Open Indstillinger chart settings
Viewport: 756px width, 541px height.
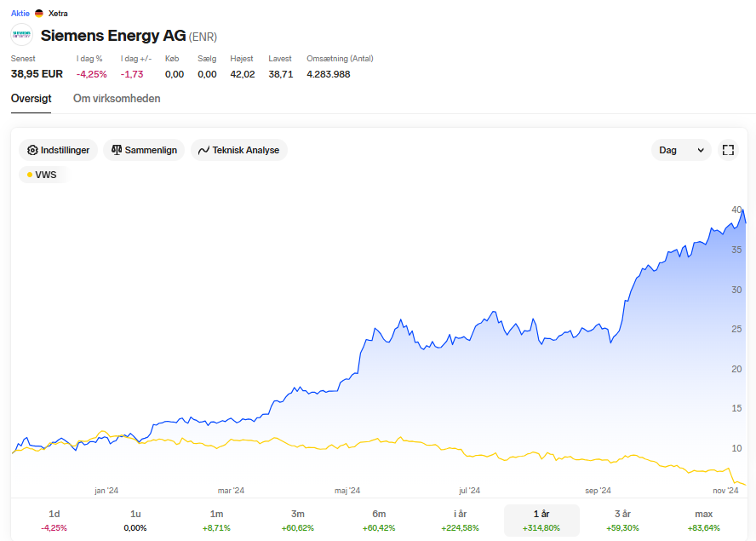pyautogui.click(x=59, y=150)
